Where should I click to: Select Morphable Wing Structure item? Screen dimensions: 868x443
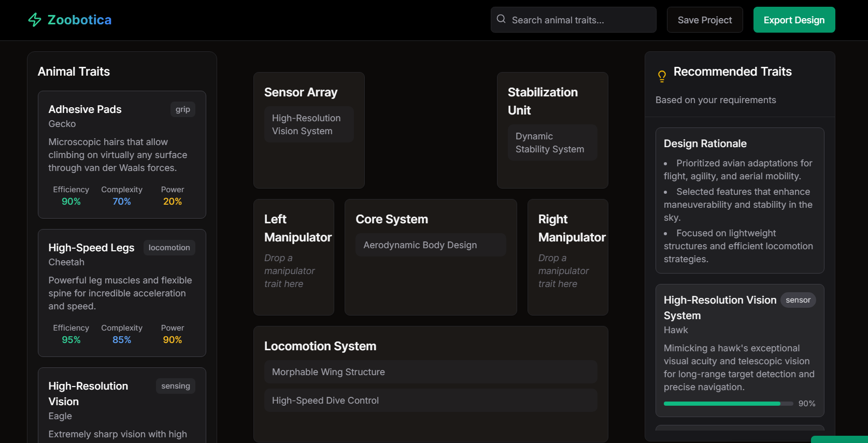click(431, 372)
